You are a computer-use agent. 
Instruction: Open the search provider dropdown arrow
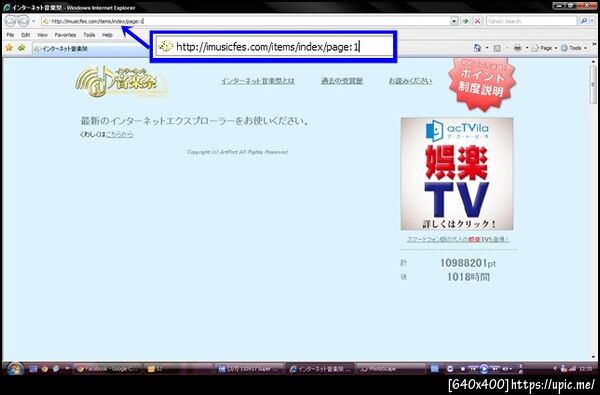point(592,21)
